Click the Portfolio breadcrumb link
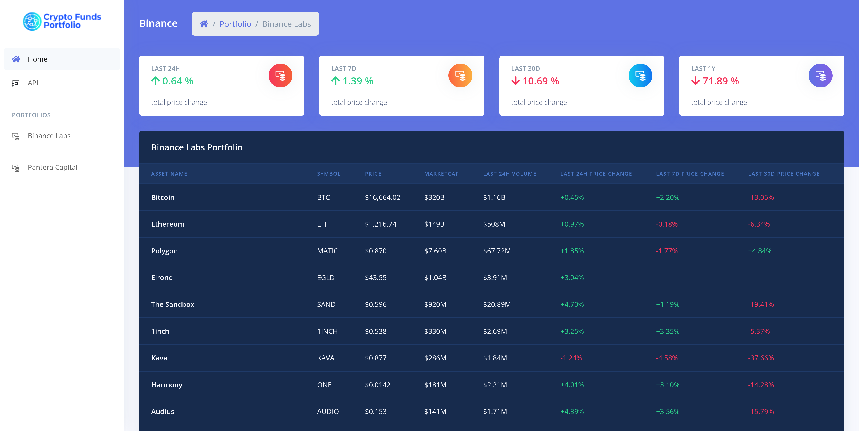Image resolution: width=868 pixels, height=435 pixels. pyautogui.click(x=235, y=24)
